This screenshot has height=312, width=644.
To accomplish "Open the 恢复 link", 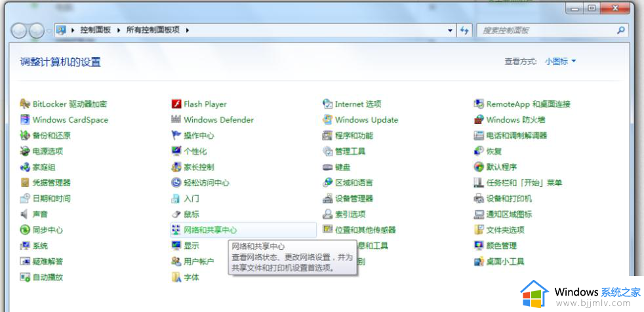I will click(494, 151).
